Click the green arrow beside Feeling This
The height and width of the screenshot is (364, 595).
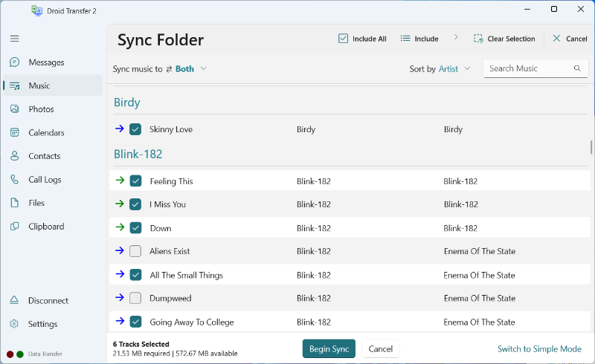[x=120, y=181]
